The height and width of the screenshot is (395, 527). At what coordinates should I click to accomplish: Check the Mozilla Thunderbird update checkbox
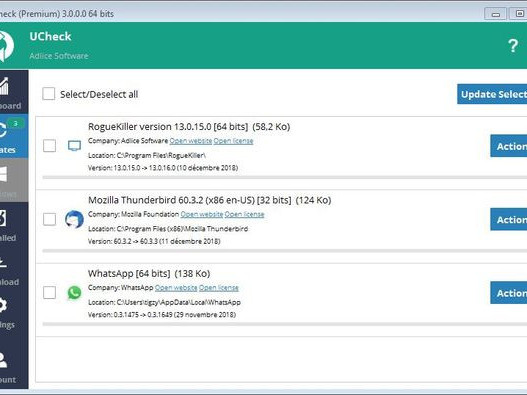coord(49,219)
